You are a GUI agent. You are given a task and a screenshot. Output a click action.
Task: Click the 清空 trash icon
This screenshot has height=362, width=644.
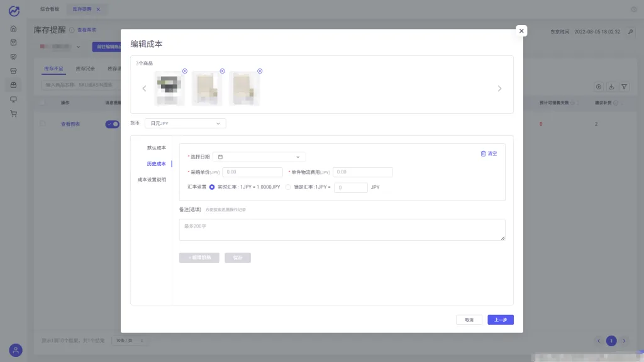pyautogui.click(x=483, y=153)
